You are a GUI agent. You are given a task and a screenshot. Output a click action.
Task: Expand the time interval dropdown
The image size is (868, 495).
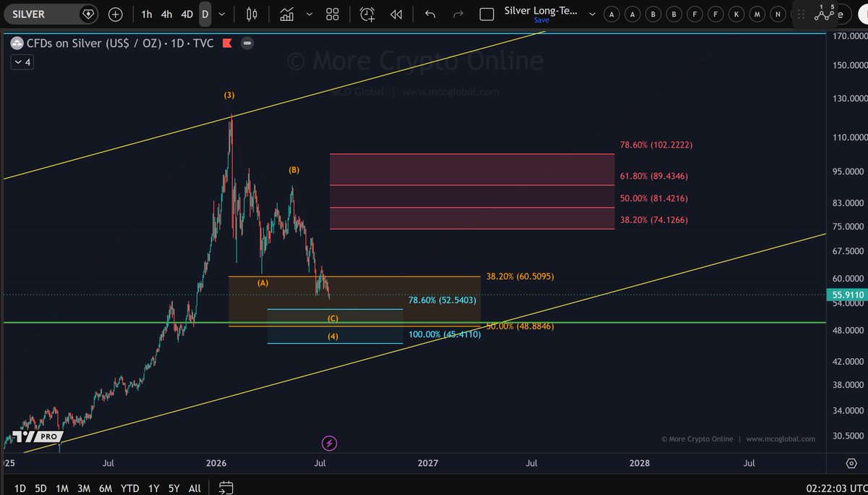tap(222, 14)
